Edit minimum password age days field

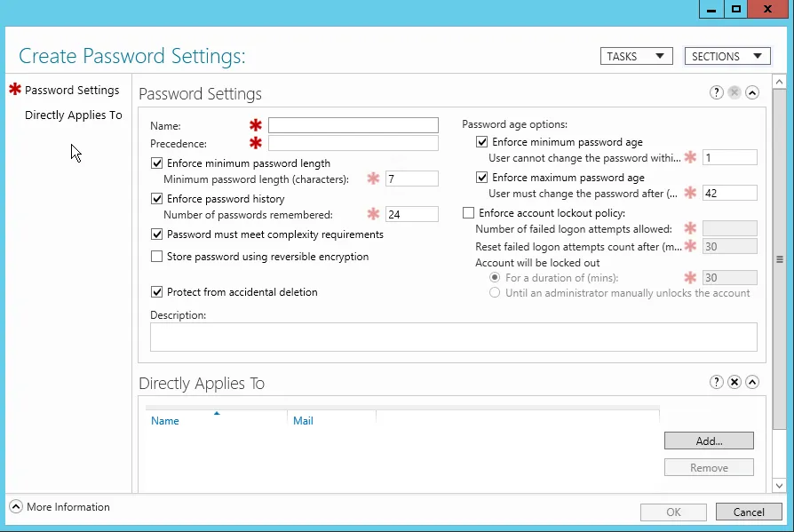[730, 157]
